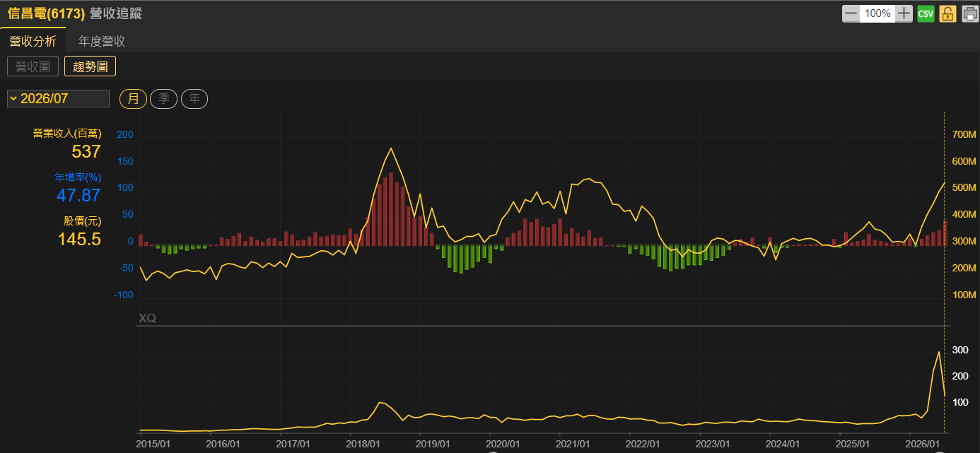Select the 營收圖 view button

coord(33,66)
